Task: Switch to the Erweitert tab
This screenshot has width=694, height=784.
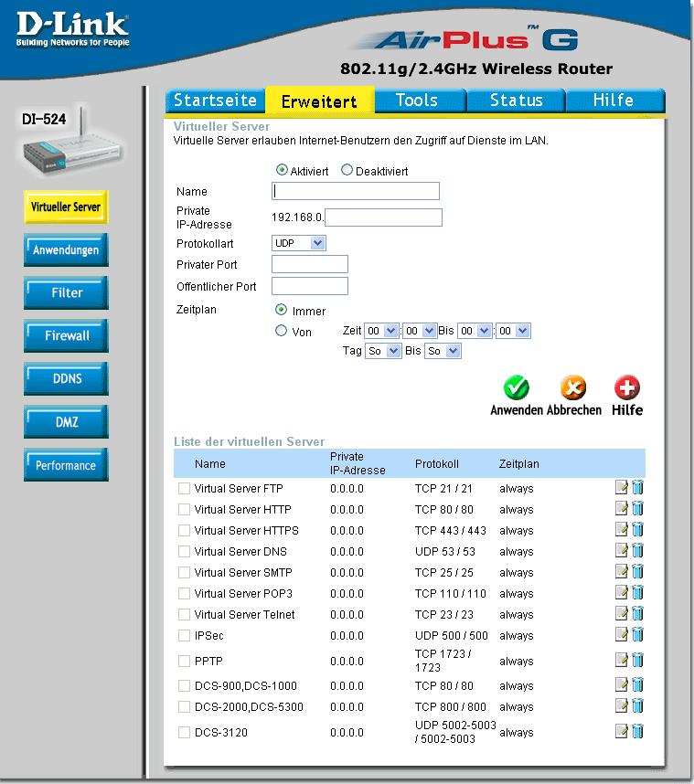Action: coord(319,101)
